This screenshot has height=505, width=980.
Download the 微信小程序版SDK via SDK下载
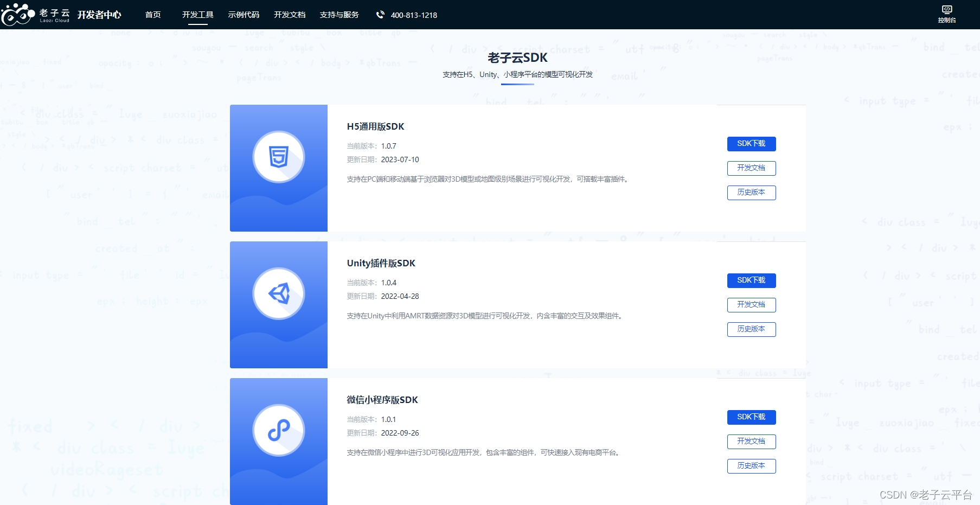click(751, 417)
